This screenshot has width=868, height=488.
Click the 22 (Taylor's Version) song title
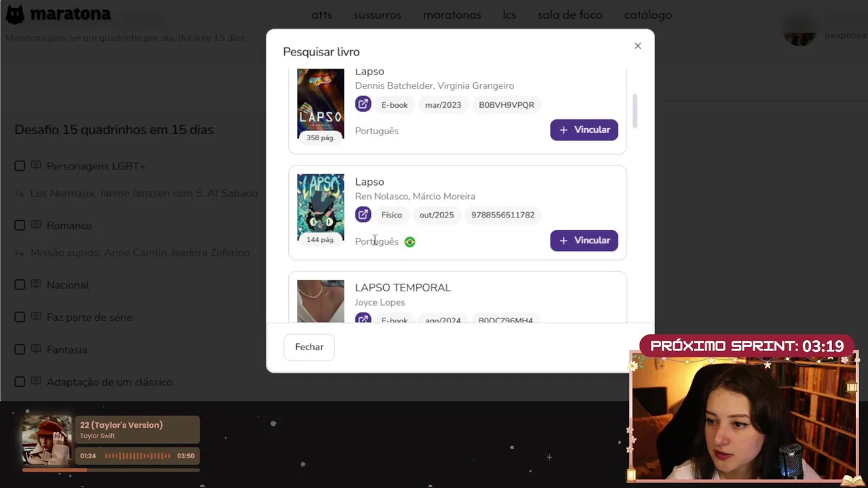coord(121,425)
